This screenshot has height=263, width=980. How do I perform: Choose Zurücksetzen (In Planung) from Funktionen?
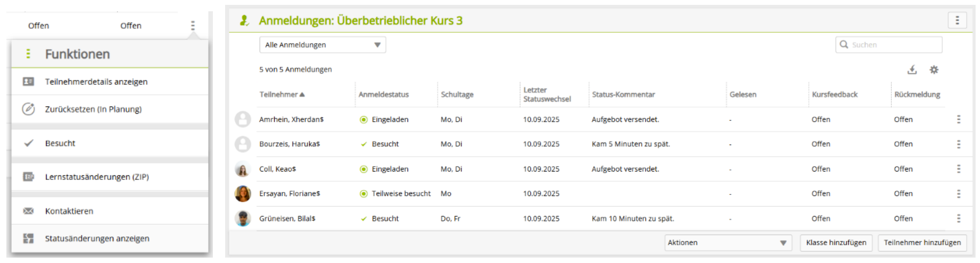click(x=93, y=109)
